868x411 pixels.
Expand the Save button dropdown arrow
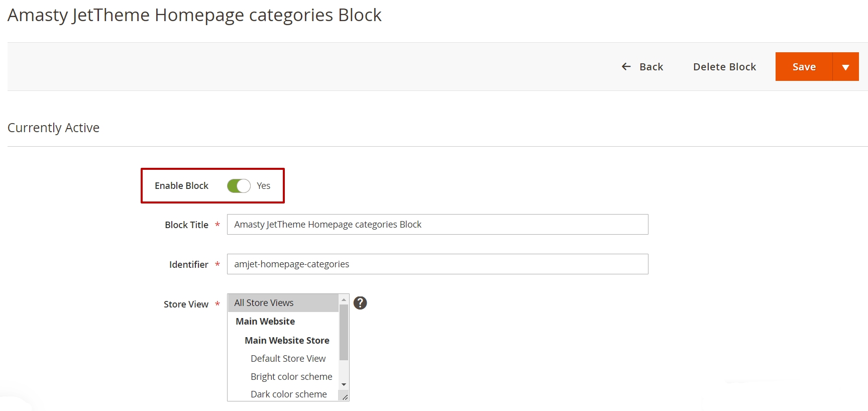pos(846,66)
